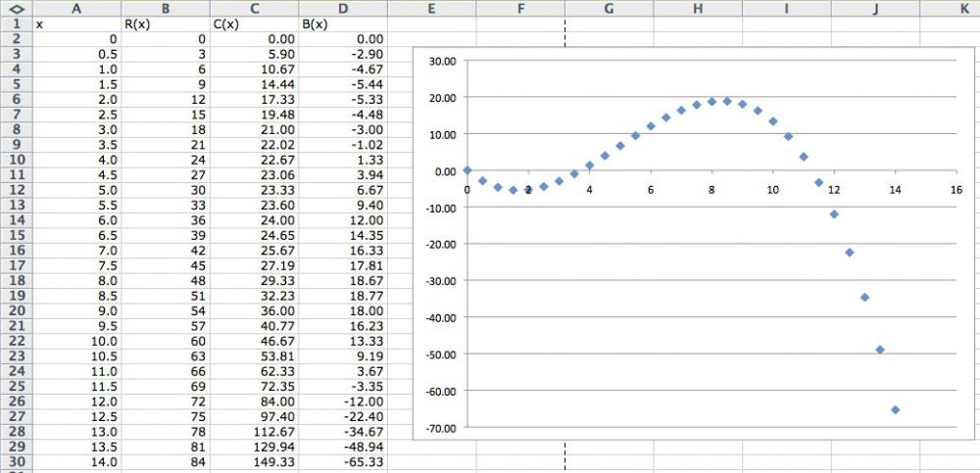This screenshot has height=473, width=980.
Task: Click the B(x) header cell
Action: 343,24
